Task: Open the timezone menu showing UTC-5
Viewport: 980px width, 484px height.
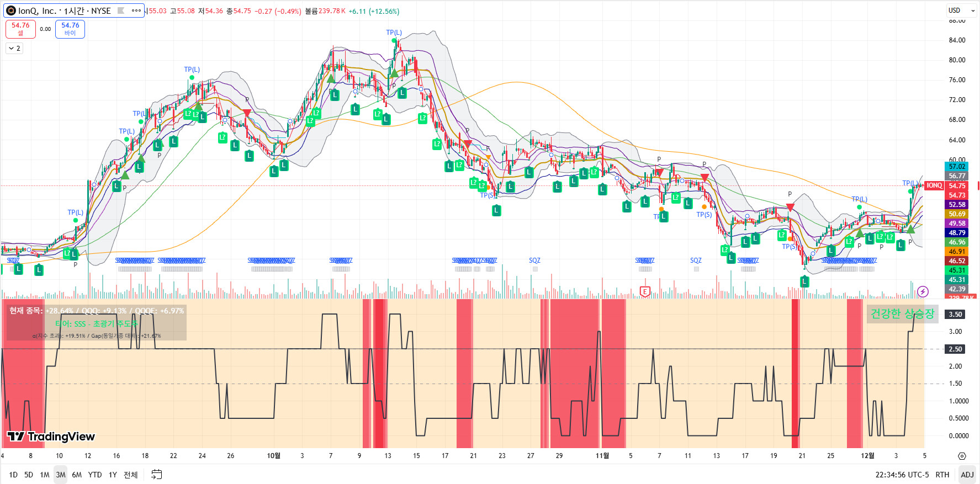Action: [x=902, y=475]
